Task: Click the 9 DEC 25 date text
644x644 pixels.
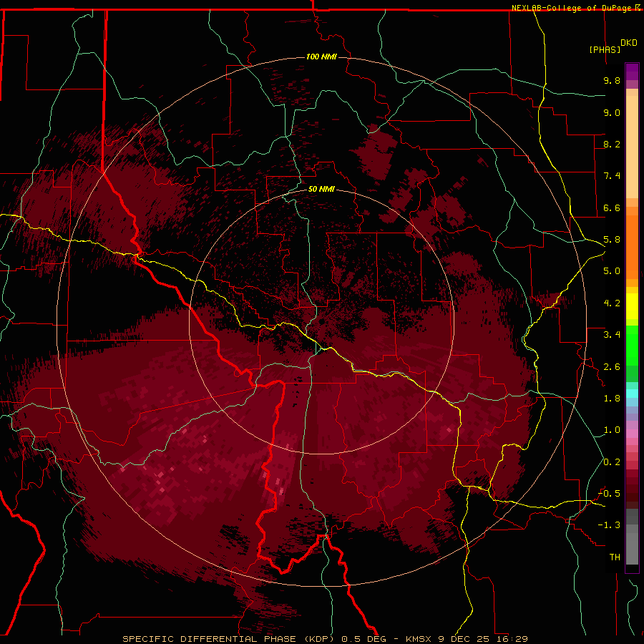Action: coord(465,639)
